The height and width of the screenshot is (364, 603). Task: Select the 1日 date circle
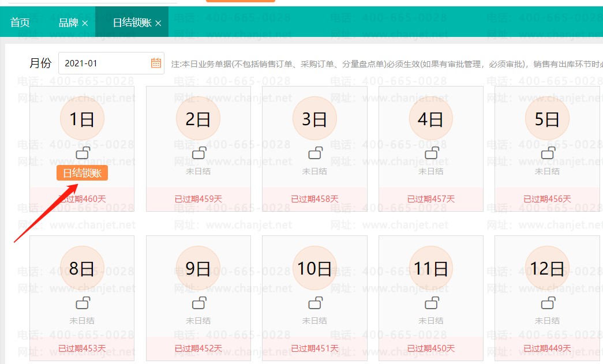pos(82,118)
